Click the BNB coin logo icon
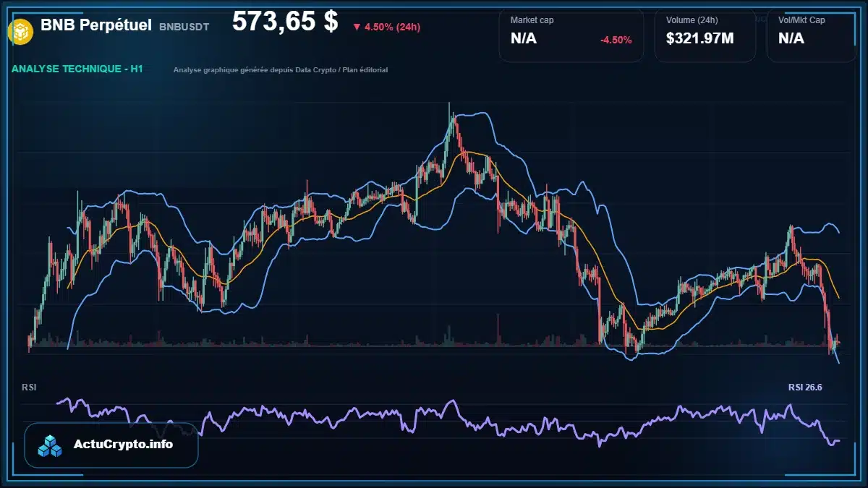The image size is (868, 488). click(20, 31)
